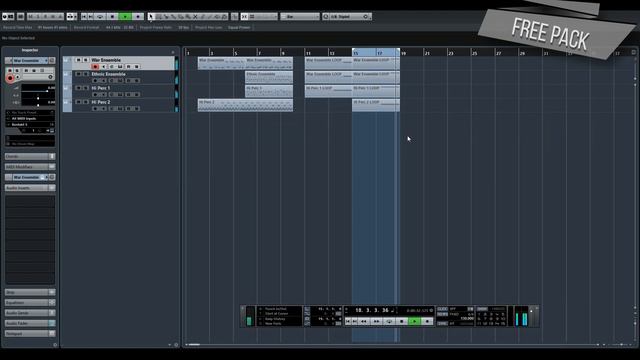Solo the Ethnic Ensemble track
This screenshot has height=360, width=640.
coord(86,74)
